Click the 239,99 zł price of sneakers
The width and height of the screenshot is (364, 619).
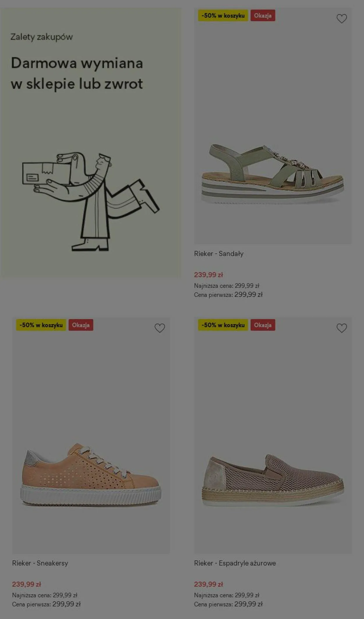(x=26, y=584)
